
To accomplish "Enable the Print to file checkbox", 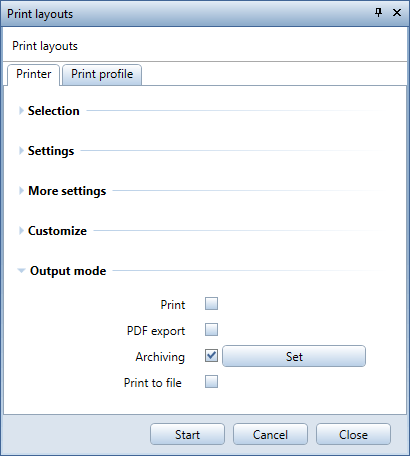I will pyautogui.click(x=211, y=382).
